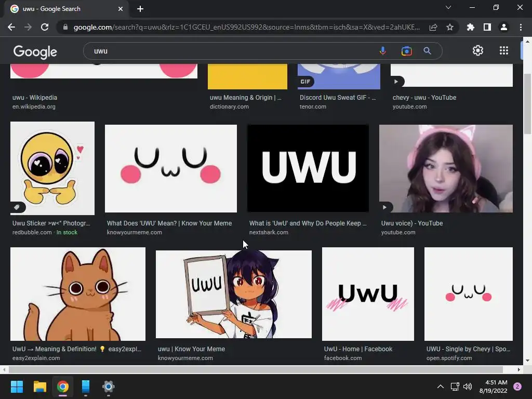The height and width of the screenshot is (399, 532).
Task: Toggle Chrome side panel
Action: point(487,27)
